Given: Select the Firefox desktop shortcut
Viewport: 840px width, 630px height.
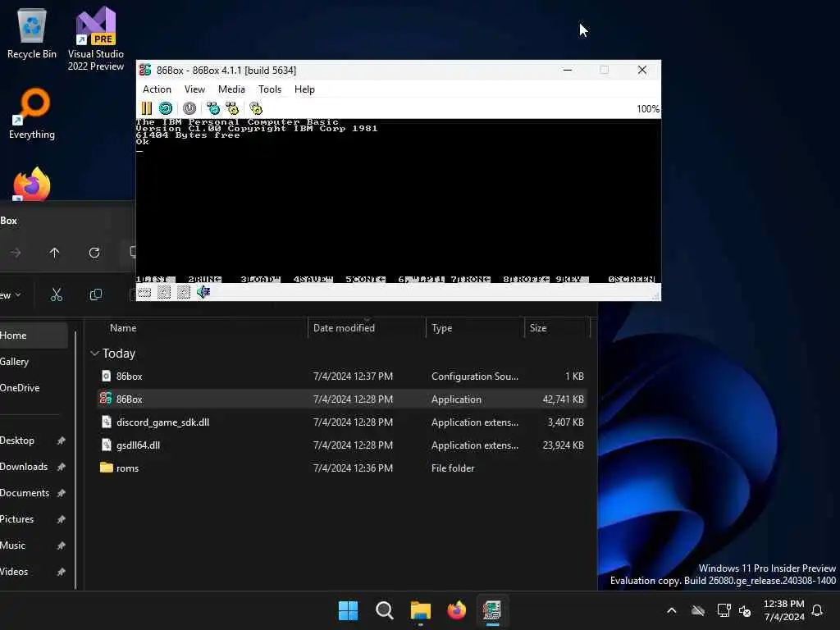Looking at the screenshot, I should coord(32,184).
